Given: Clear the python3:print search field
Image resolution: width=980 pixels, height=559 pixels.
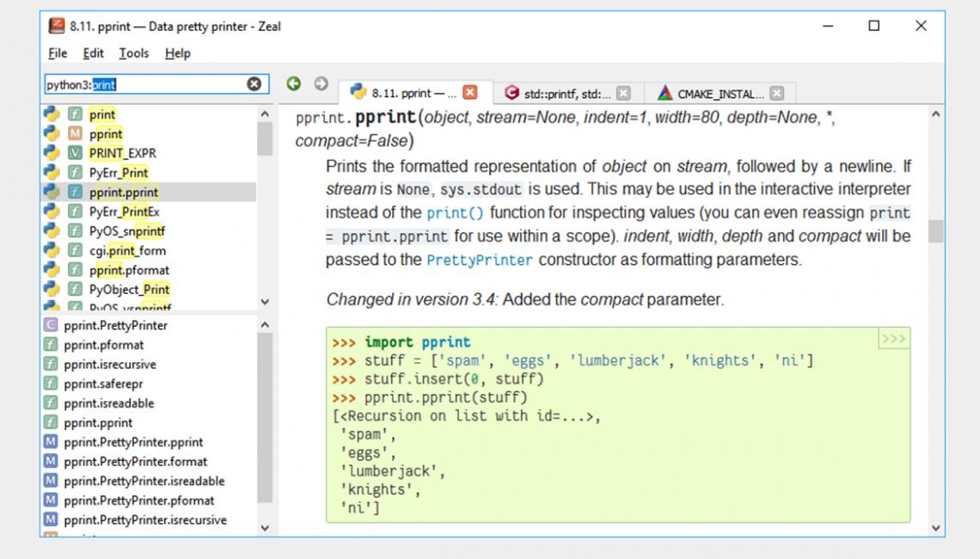Looking at the screenshot, I should (x=254, y=83).
